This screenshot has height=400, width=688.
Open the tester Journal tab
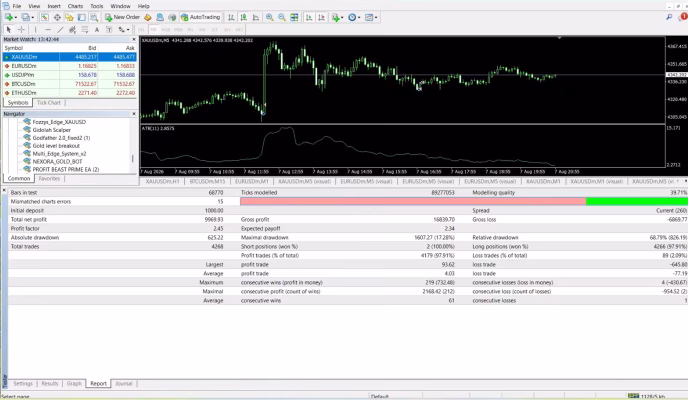click(x=124, y=383)
